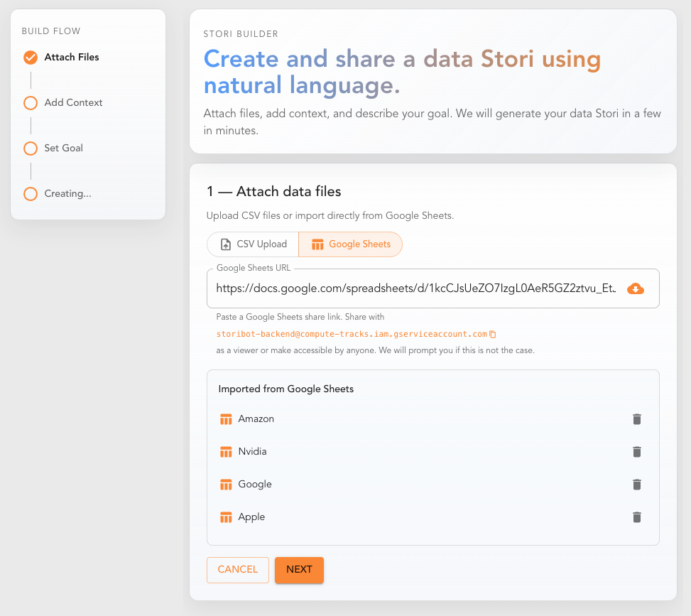Click the Imported from Google Sheets heading
This screenshot has height=616, width=691.
286,389
